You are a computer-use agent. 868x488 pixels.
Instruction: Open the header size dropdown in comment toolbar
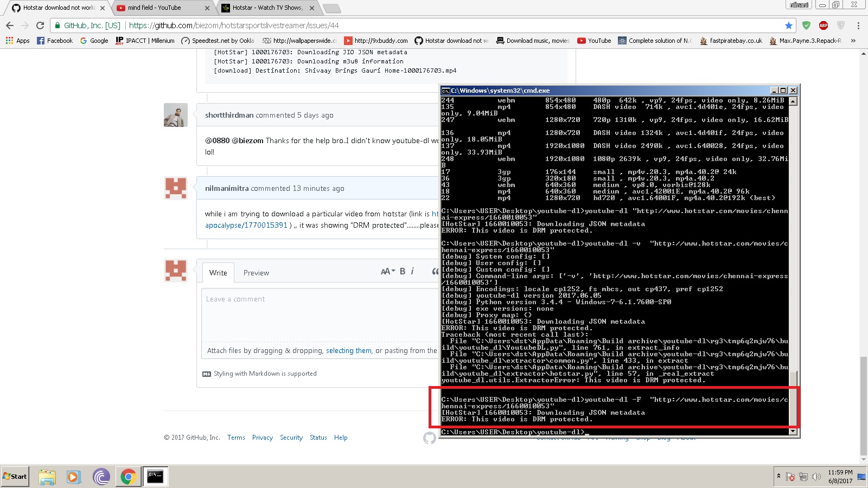tap(388, 271)
